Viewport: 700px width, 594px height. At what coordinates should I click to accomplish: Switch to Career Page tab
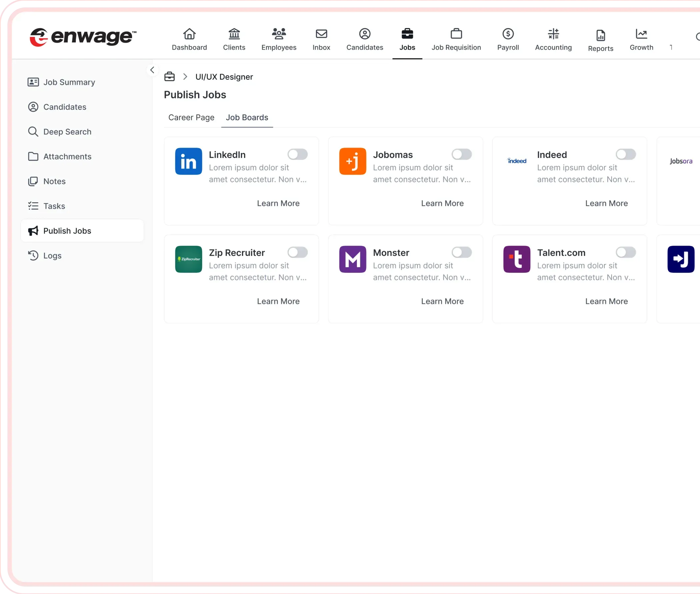pyautogui.click(x=191, y=118)
